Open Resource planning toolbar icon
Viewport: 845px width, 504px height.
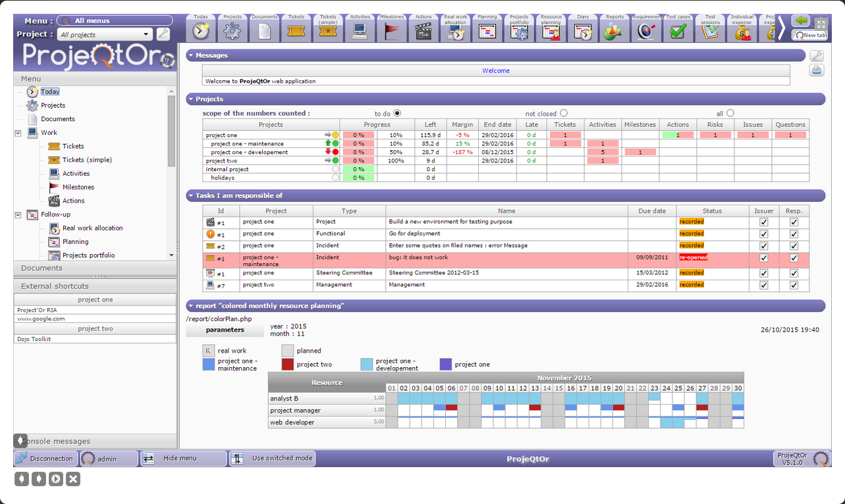(551, 31)
